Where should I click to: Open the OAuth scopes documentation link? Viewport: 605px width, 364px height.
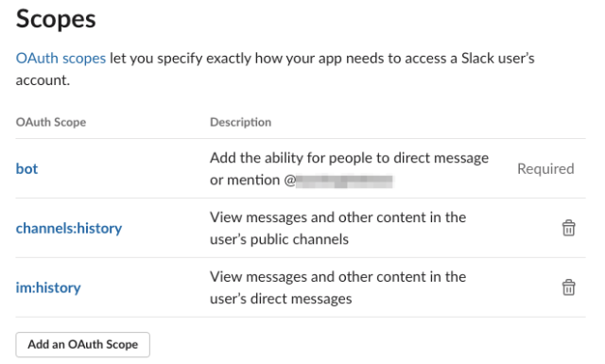60,59
